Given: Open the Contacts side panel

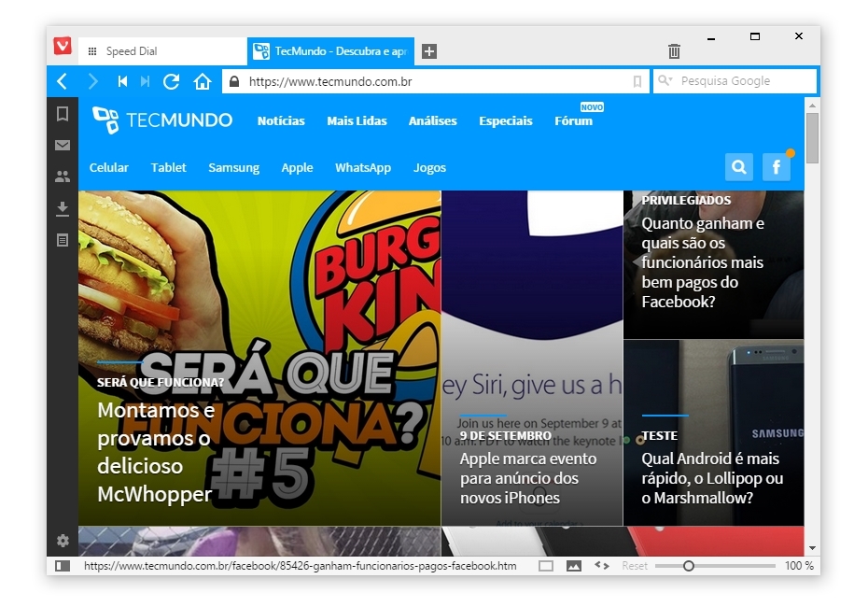Looking at the screenshot, I should tap(63, 176).
